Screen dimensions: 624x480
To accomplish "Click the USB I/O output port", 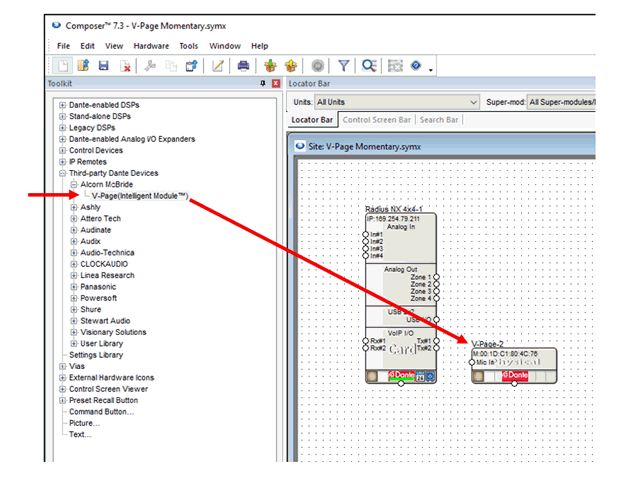I will (x=437, y=320).
